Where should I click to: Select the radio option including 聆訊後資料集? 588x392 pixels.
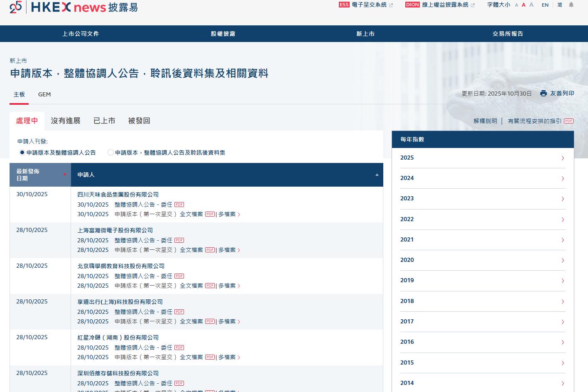coord(110,153)
